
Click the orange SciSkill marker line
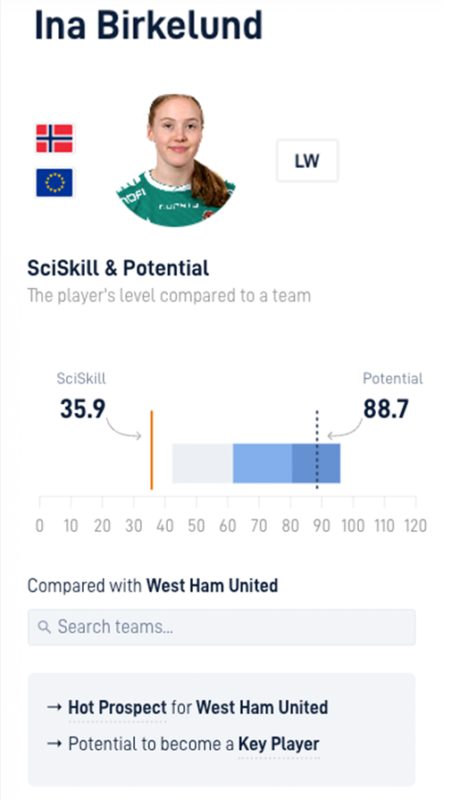click(x=152, y=450)
